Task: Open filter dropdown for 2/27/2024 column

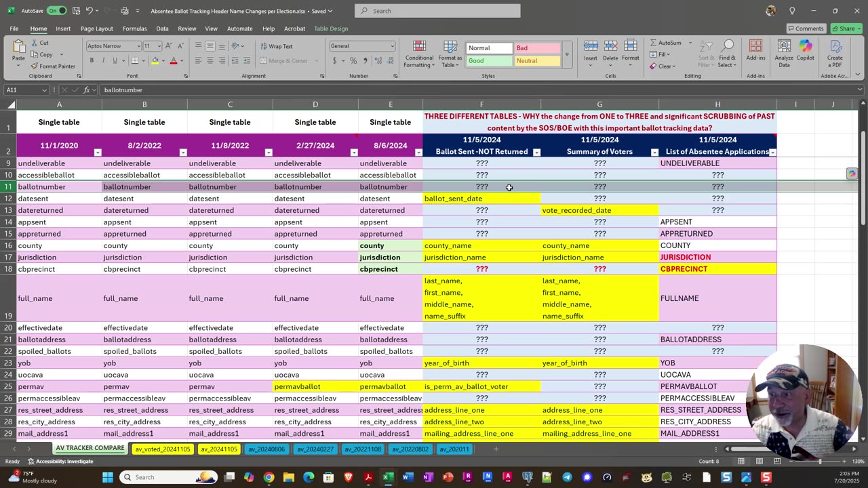Action: [x=353, y=152]
